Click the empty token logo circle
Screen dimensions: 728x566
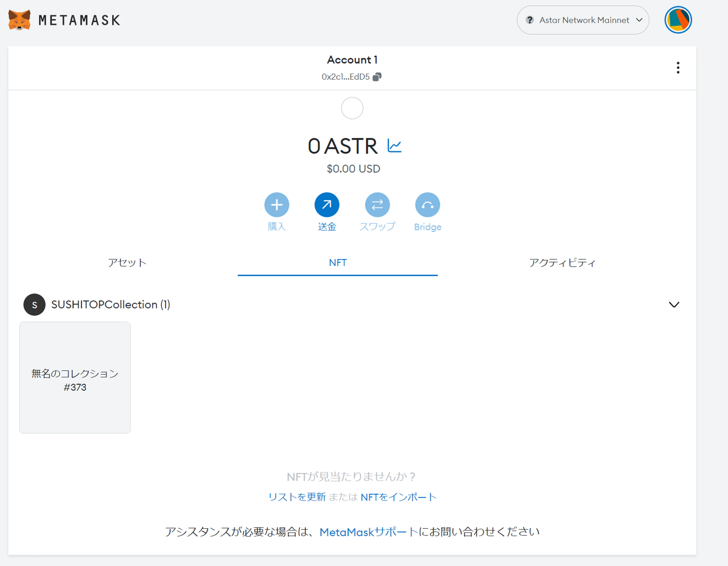[352, 108]
